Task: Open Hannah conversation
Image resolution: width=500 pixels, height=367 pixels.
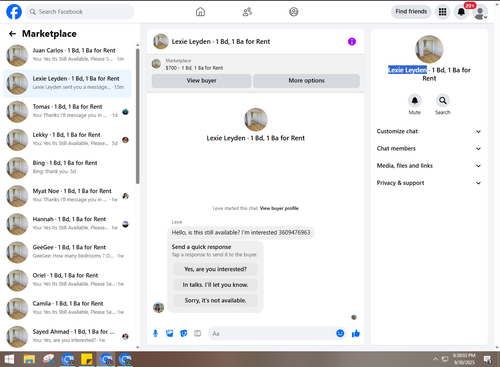Action: point(67,224)
